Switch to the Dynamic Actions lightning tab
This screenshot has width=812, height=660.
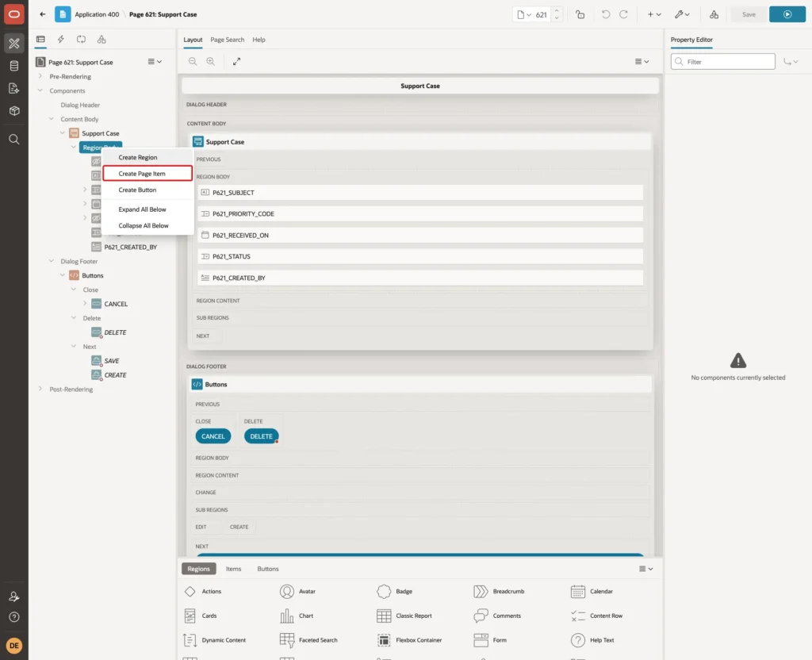(x=60, y=40)
